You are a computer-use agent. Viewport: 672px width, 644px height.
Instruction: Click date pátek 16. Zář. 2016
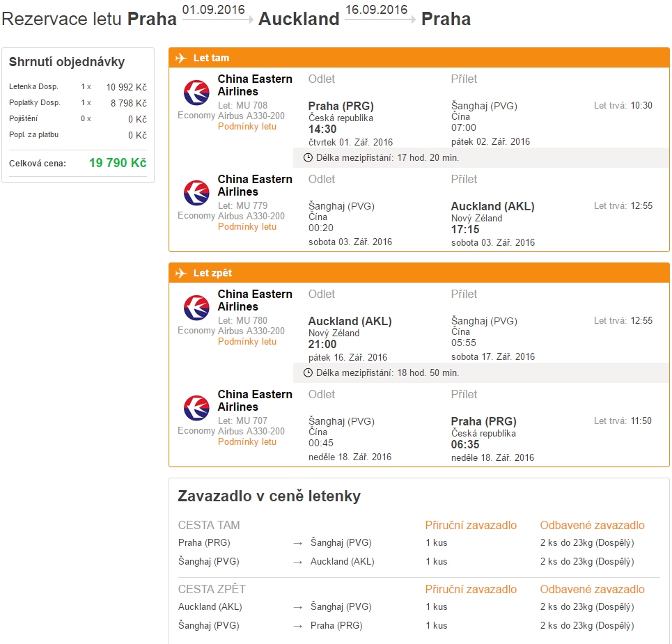click(347, 357)
